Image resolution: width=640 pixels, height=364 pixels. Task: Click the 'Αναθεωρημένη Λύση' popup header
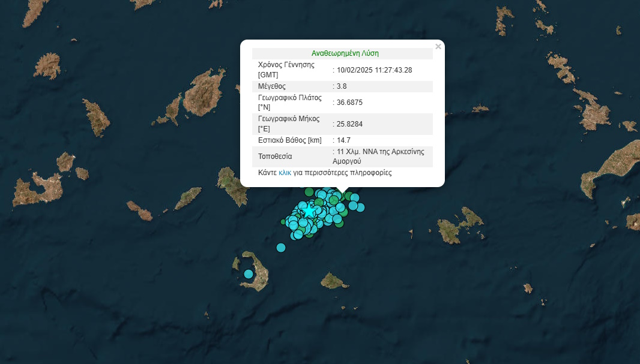pyautogui.click(x=345, y=53)
